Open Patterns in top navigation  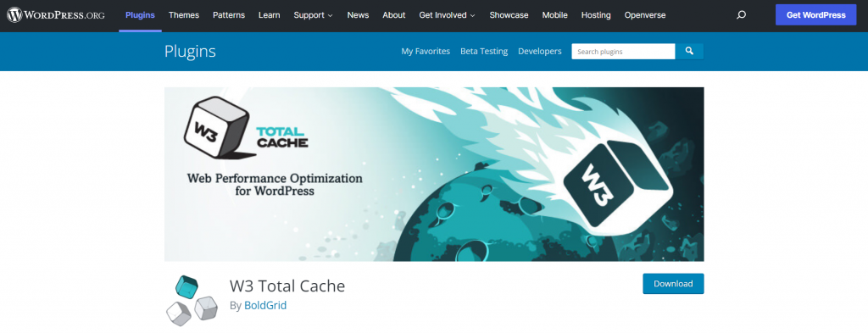click(229, 15)
